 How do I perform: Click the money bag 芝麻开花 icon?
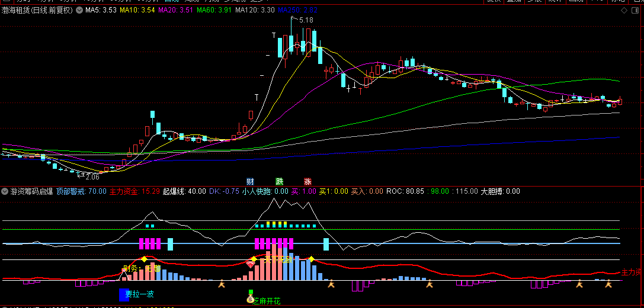[x=251, y=300]
